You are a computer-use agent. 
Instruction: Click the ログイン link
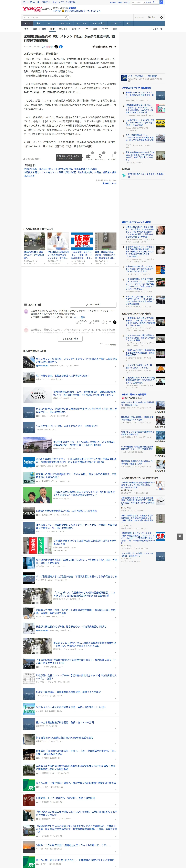click(57, 11)
